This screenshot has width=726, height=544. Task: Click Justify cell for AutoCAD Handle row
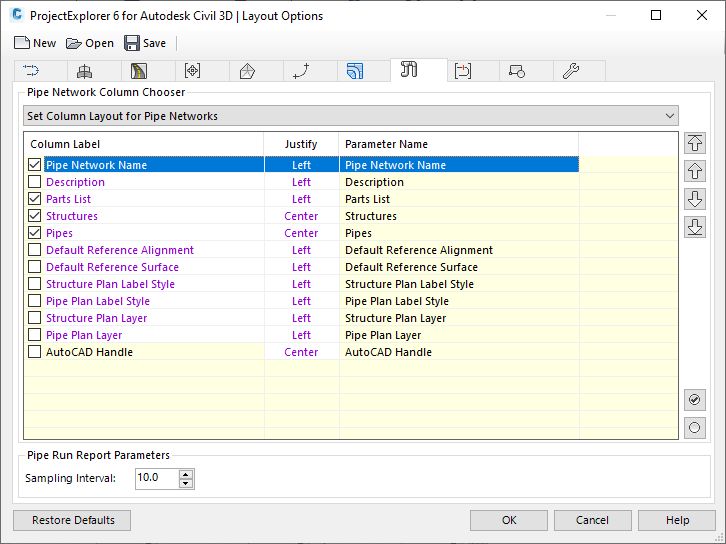pyautogui.click(x=301, y=352)
